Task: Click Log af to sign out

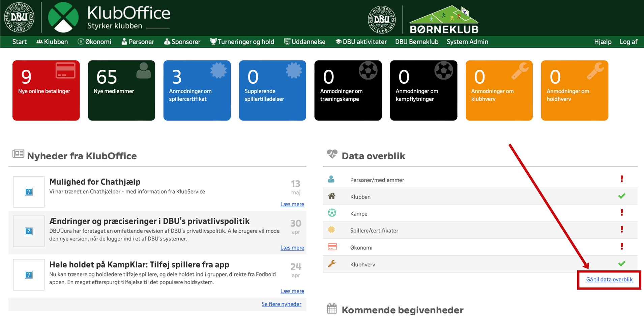Action: click(x=628, y=42)
